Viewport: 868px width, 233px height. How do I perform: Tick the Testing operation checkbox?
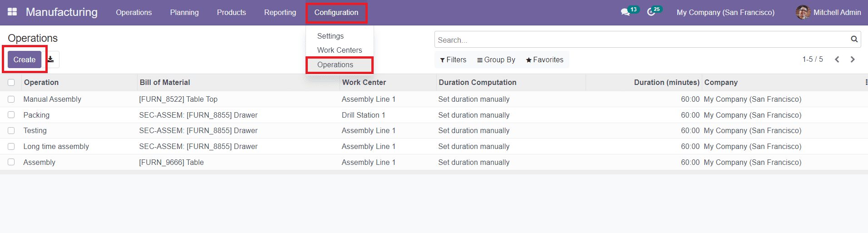[x=11, y=131]
